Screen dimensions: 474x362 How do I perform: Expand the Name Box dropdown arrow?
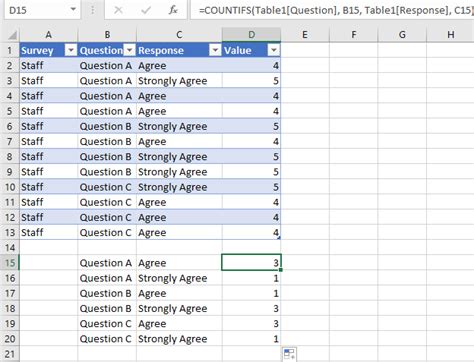point(73,10)
